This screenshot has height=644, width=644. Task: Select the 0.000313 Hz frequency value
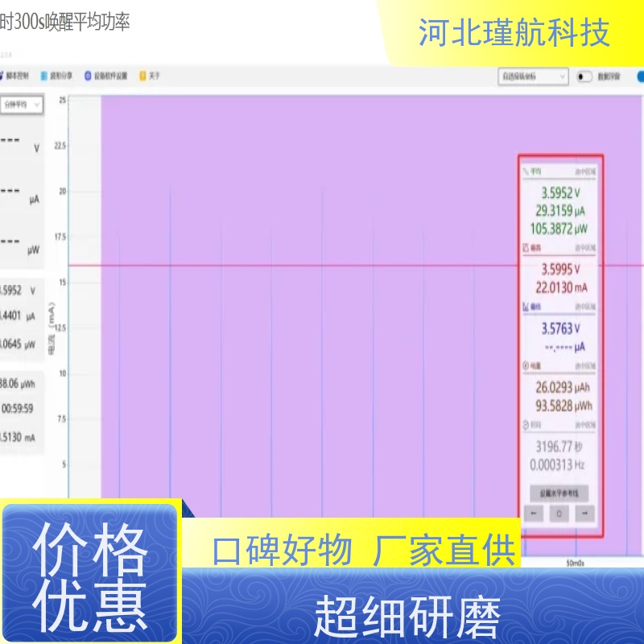tap(557, 465)
